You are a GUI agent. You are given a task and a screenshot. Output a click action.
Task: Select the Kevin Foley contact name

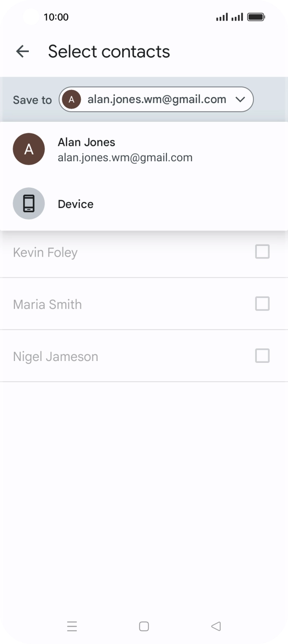[x=45, y=252]
